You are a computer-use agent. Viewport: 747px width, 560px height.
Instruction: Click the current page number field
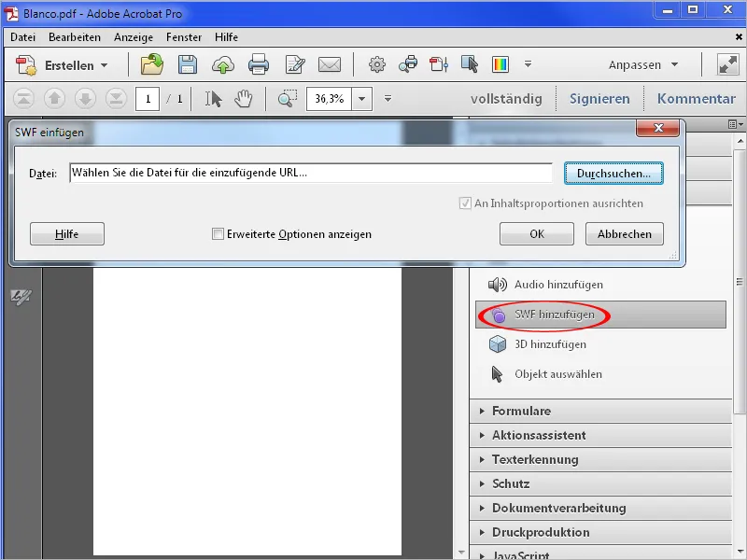click(x=148, y=99)
